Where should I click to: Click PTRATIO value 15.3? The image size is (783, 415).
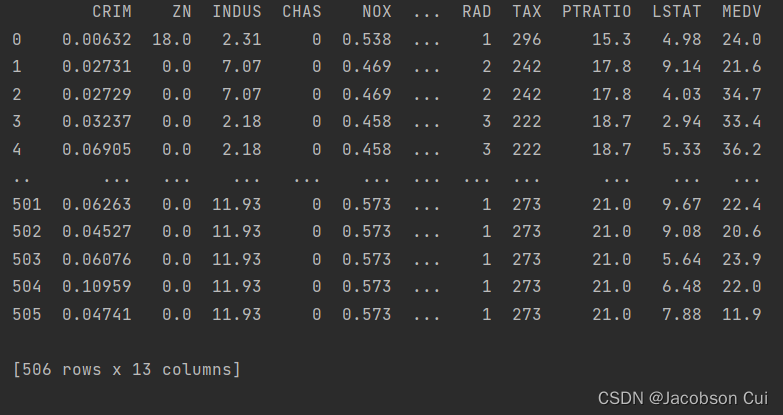pos(611,39)
